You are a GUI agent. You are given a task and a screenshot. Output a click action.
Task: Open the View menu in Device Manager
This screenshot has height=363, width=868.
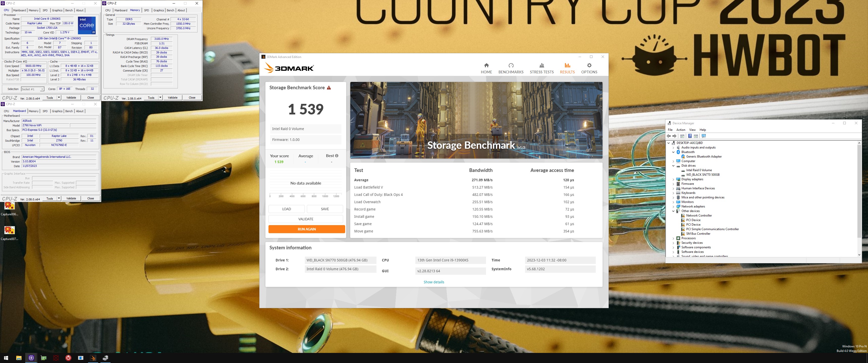[692, 130]
